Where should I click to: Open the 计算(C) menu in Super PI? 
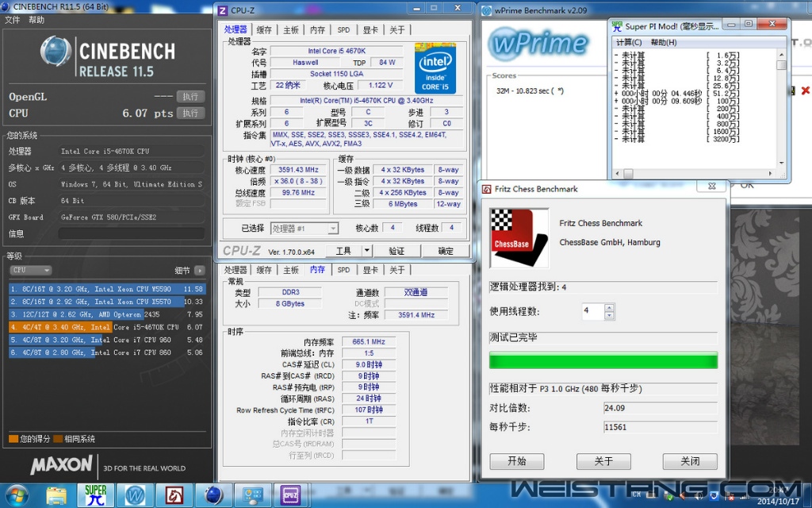[629, 42]
